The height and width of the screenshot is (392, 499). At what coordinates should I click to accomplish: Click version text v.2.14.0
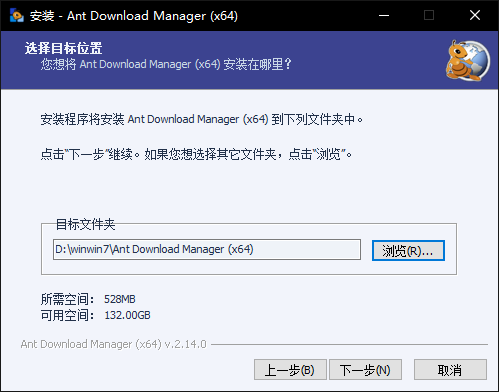186,344
